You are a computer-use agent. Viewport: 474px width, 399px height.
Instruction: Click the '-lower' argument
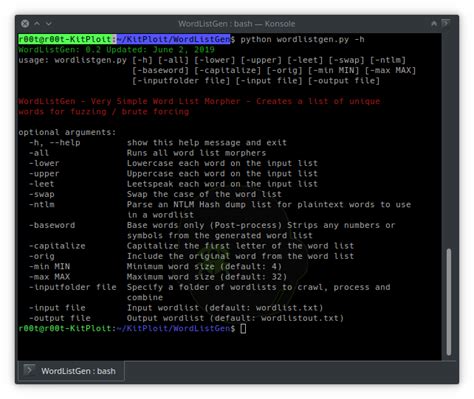point(44,163)
